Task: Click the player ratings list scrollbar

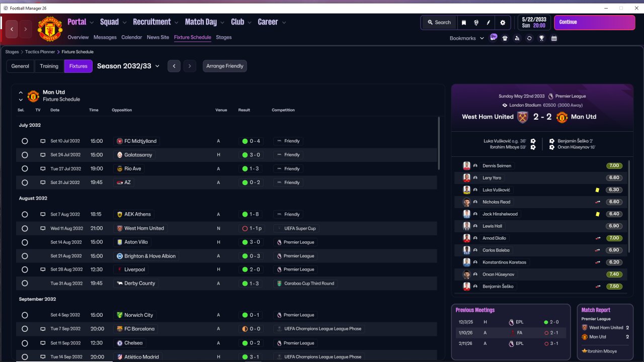Action: click(x=629, y=206)
